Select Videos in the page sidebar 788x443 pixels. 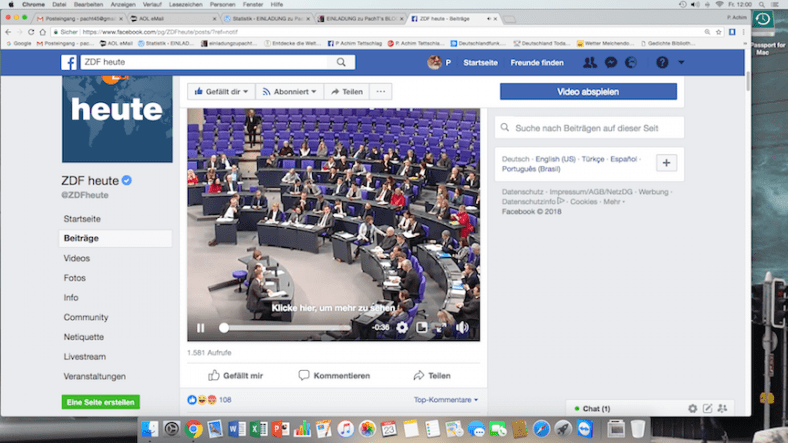point(77,258)
